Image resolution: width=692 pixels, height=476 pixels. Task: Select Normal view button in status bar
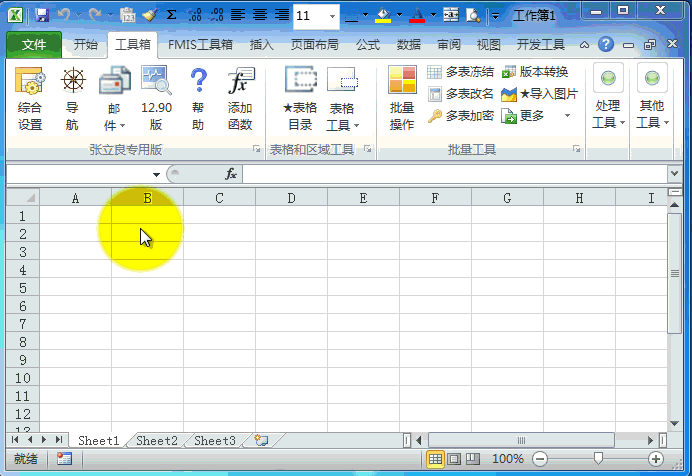pyautogui.click(x=436, y=458)
